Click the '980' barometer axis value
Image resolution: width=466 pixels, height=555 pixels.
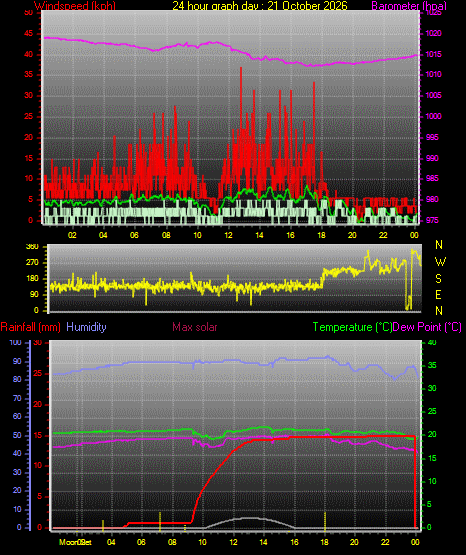click(x=432, y=199)
